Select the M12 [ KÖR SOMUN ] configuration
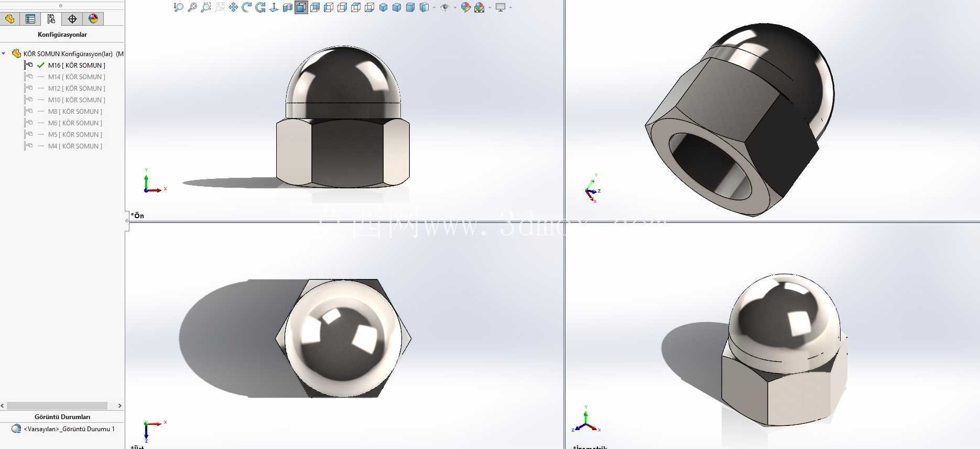Image resolution: width=980 pixels, height=449 pixels. [77, 88]
